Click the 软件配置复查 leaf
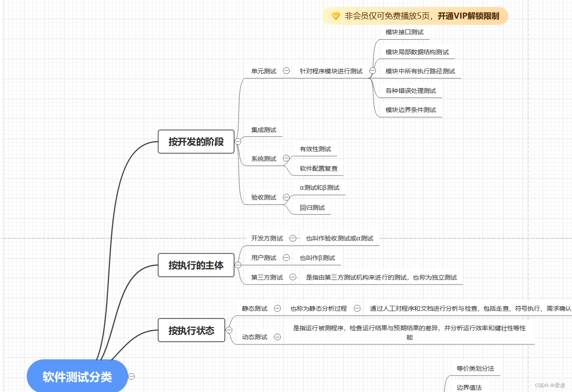Viewport: 572px width, 392px height. point(318,168)
